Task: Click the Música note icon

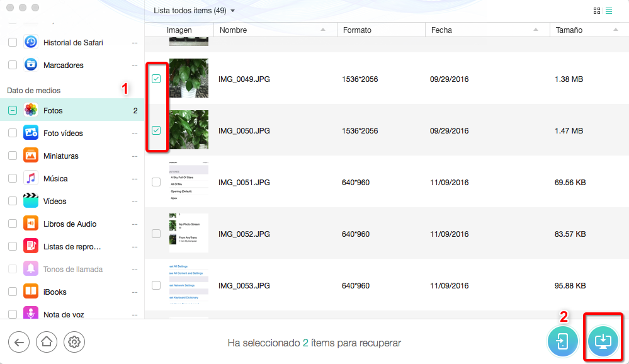Action: pos(31,178)
